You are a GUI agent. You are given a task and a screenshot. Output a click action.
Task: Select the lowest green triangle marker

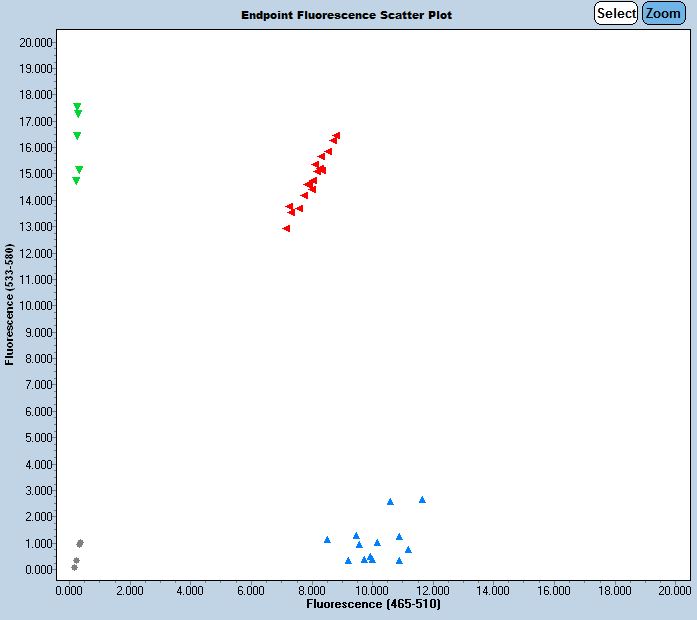pos(76,181)
